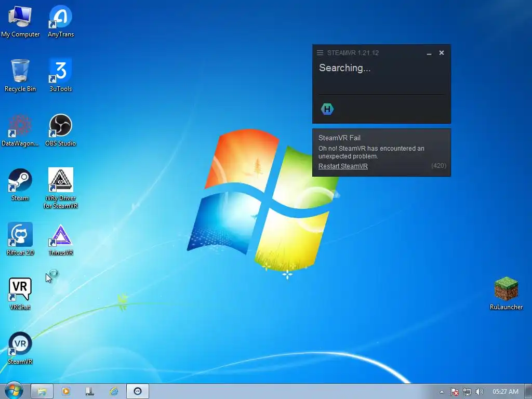The image size is (532, 399).
Task: Click the Steam desktop shortcut
Action: click(20, 185)
